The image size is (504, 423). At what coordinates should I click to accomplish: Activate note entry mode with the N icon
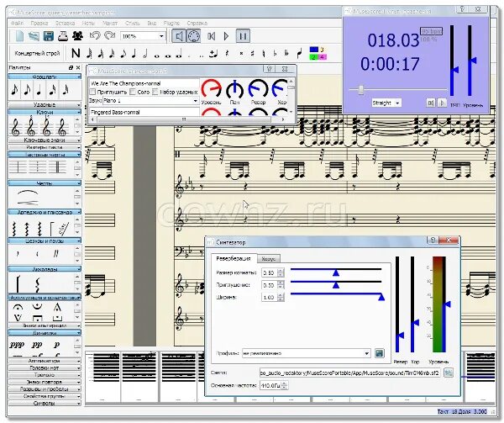(x=76, y=53)
